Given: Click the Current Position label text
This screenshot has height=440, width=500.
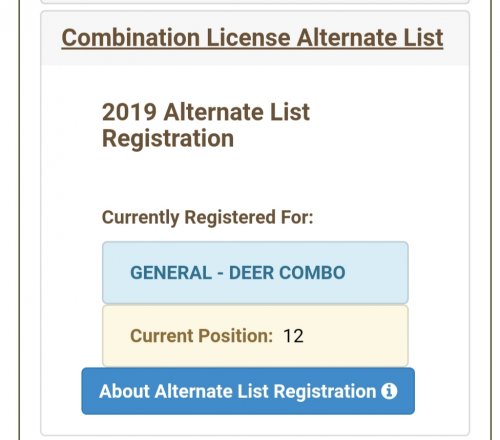Looking at the screenshot, I should pyautogui.click(x=202, y=336).
